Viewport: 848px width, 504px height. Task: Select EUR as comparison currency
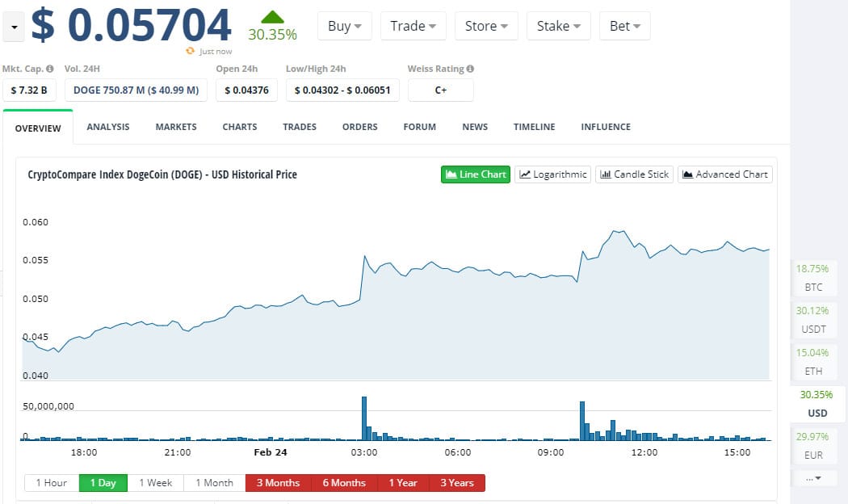pyautogui.click(x=812, y=446)
